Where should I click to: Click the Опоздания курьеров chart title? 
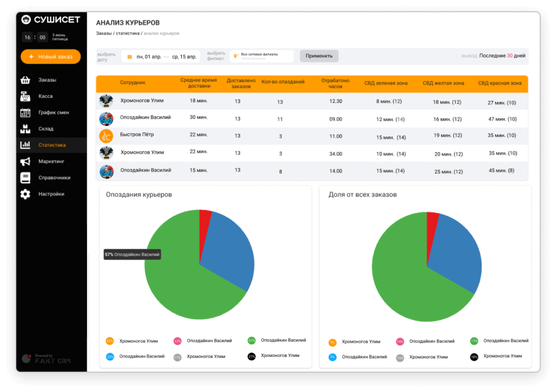[x=139, y=194]
